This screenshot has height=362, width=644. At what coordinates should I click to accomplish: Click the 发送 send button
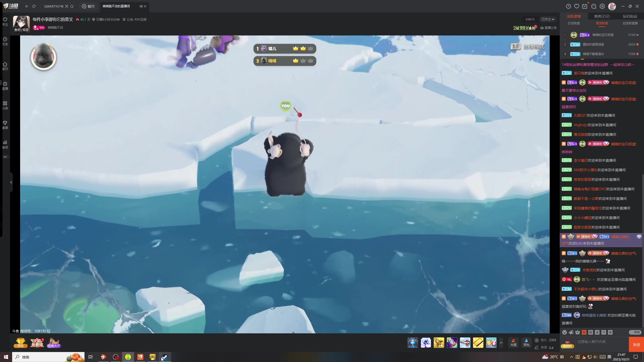[636, 344]
